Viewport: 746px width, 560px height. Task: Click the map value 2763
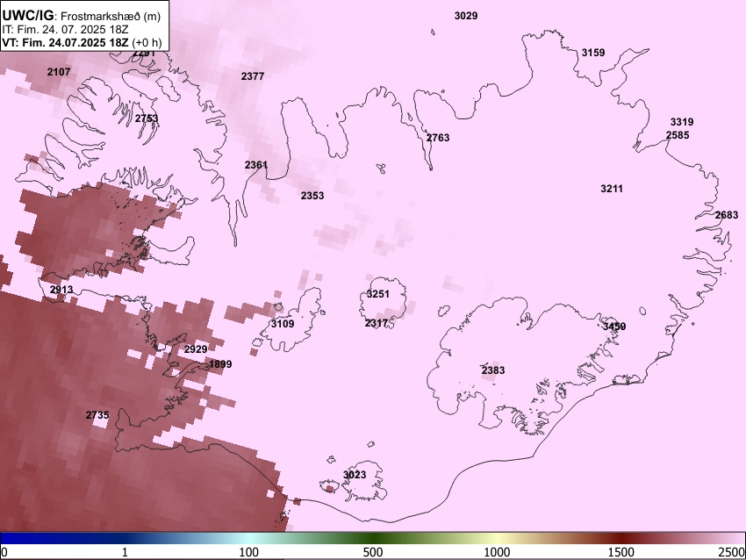coord(438,138)
